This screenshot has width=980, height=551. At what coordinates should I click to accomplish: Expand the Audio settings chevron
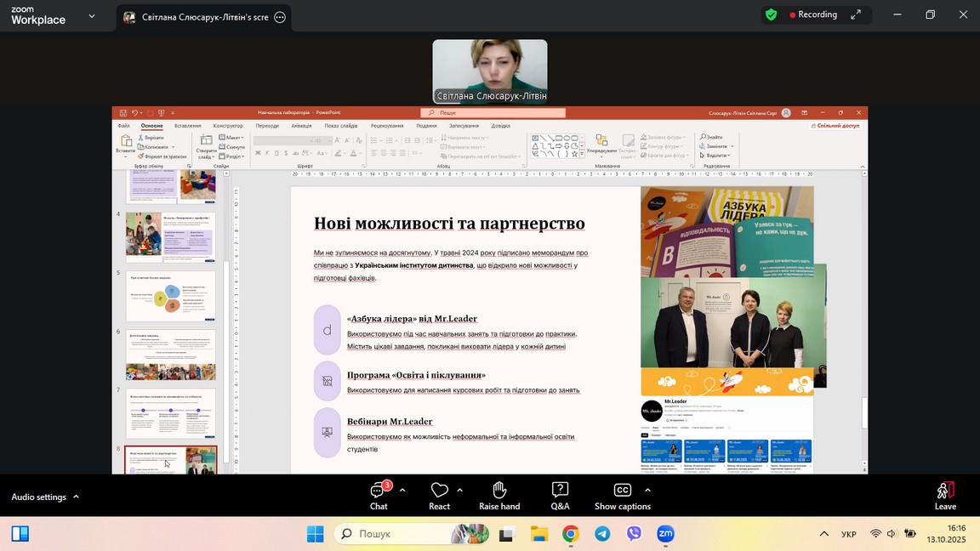[76, 497]
